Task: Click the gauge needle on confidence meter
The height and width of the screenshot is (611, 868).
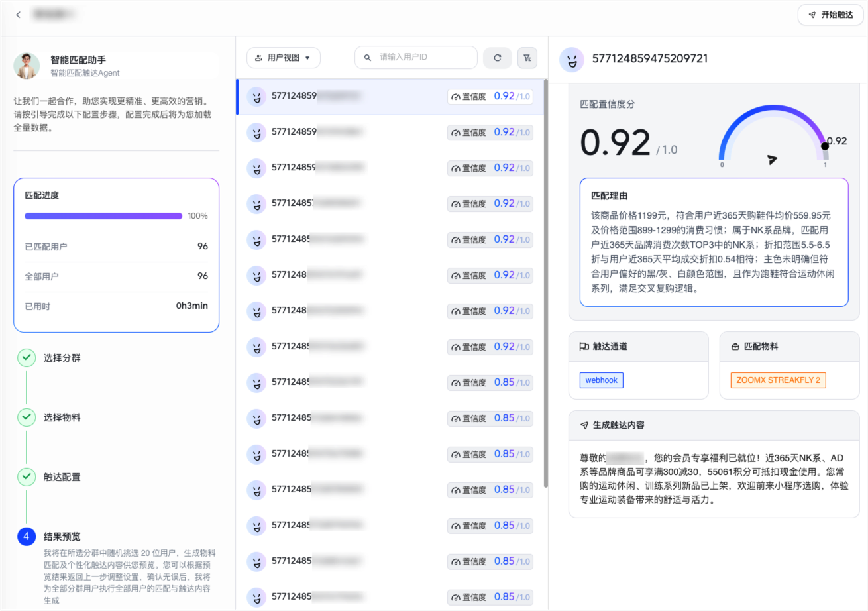Action: tap(772, 159)
